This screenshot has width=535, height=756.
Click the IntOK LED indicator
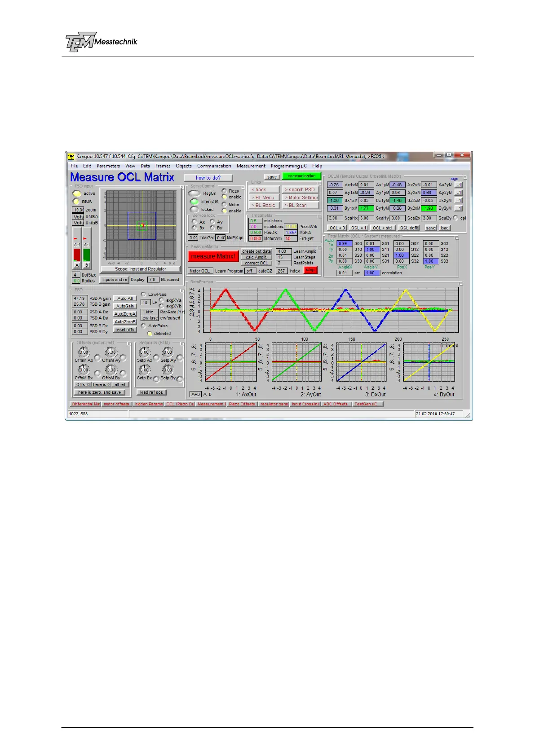pos(76,202)
